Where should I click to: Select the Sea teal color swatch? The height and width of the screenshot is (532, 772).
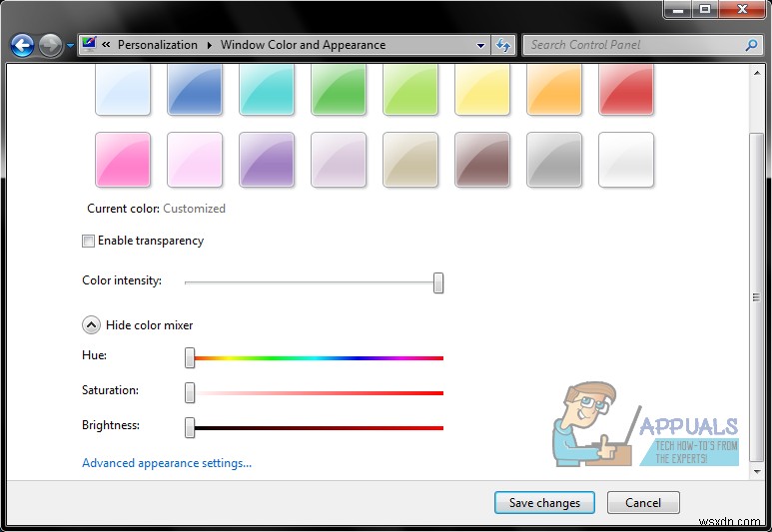point(267,89)
